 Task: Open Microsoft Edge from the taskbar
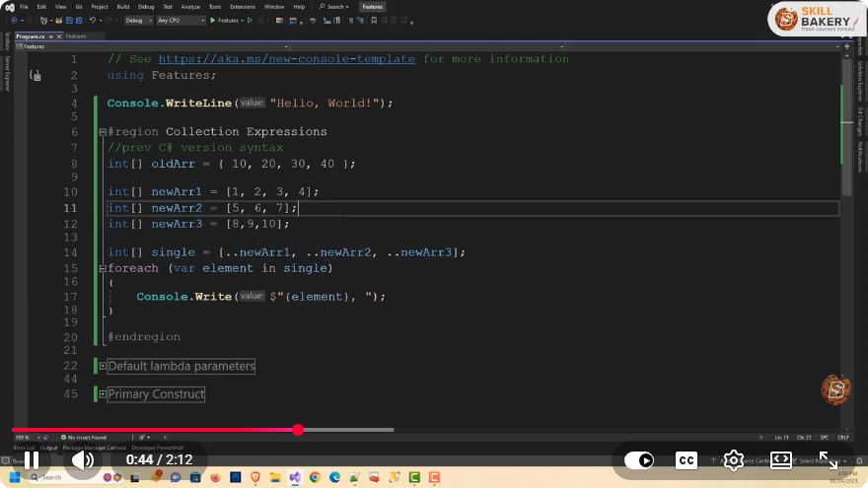pyautogui.click(x=335, y=477)
